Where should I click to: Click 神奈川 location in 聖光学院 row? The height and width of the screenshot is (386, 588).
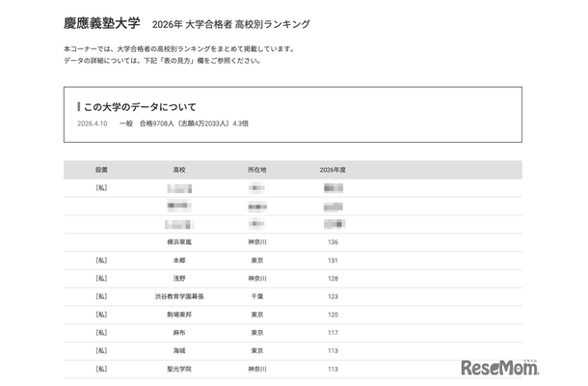point(256,369)
